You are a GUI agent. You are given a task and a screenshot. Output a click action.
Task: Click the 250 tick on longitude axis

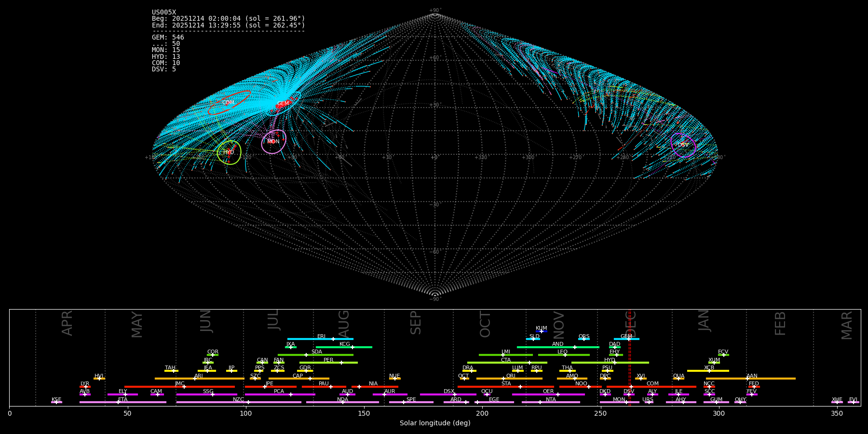(x=600, y=414)
